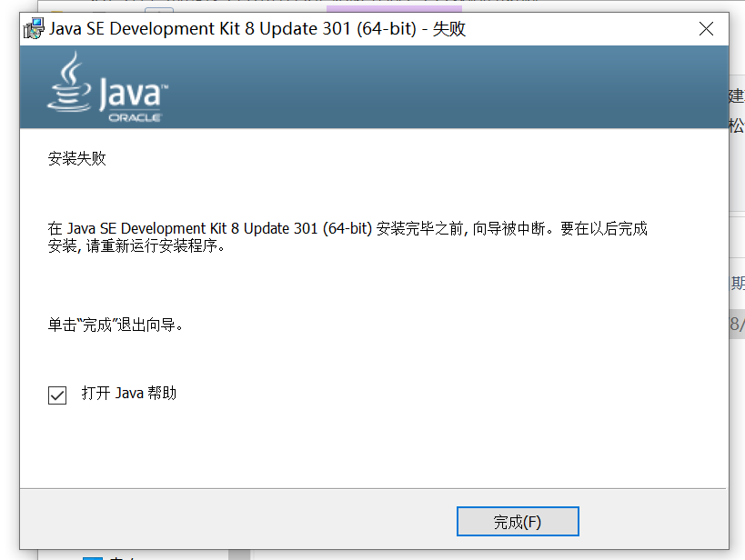This screenshot has width=745, height=560.
Task: Uncheck the 打开 Java 帮助 checkbox
Action: point(57,395)
